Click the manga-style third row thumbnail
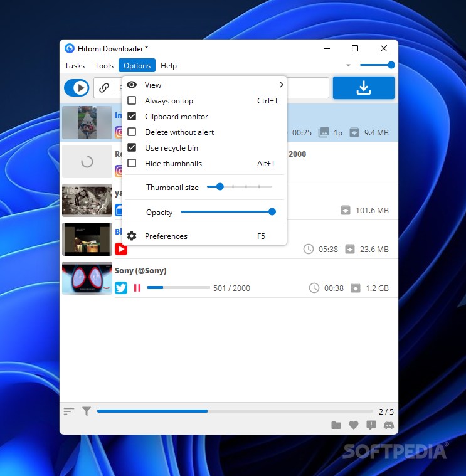466x476 pixels. click(x=87, y=200)
